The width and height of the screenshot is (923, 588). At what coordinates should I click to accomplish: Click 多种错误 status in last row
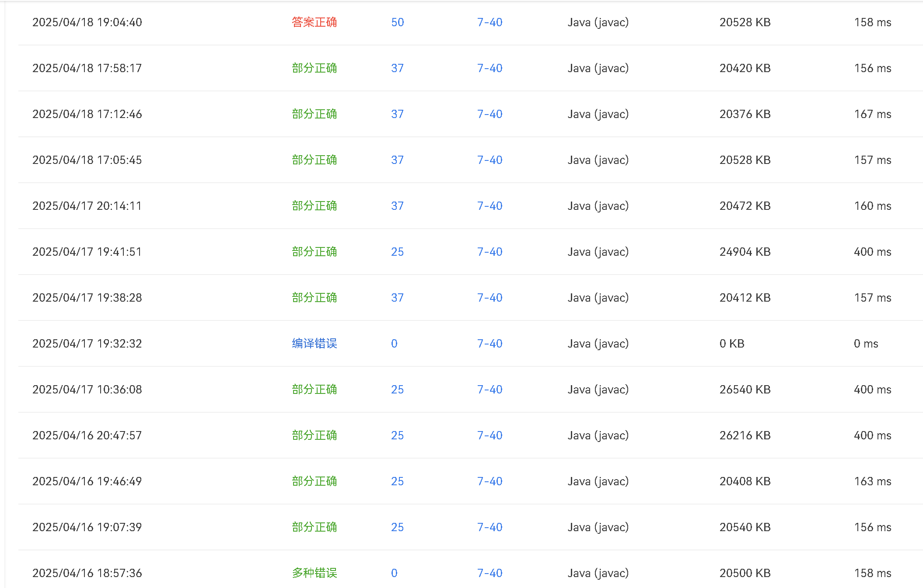coord(314,573)
